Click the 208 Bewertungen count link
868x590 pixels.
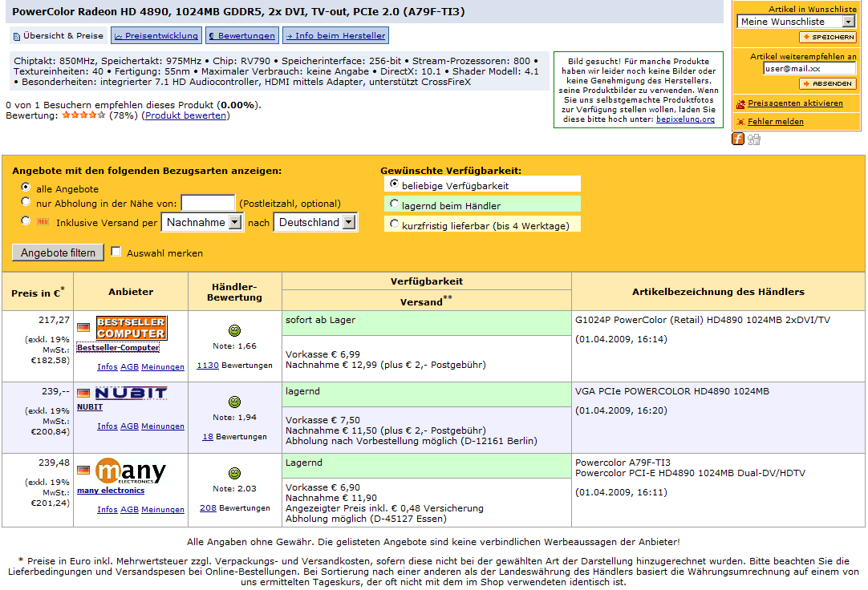point(208,508)
